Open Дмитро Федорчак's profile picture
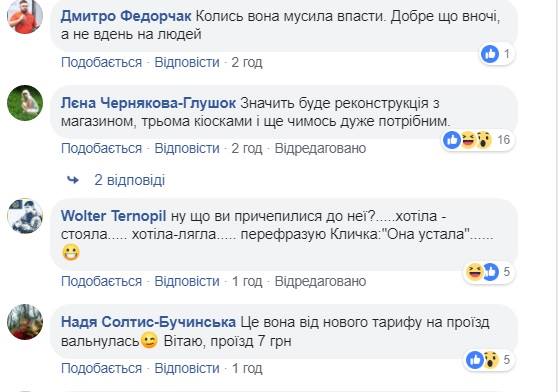558x392 pixels. coord(25,16)
